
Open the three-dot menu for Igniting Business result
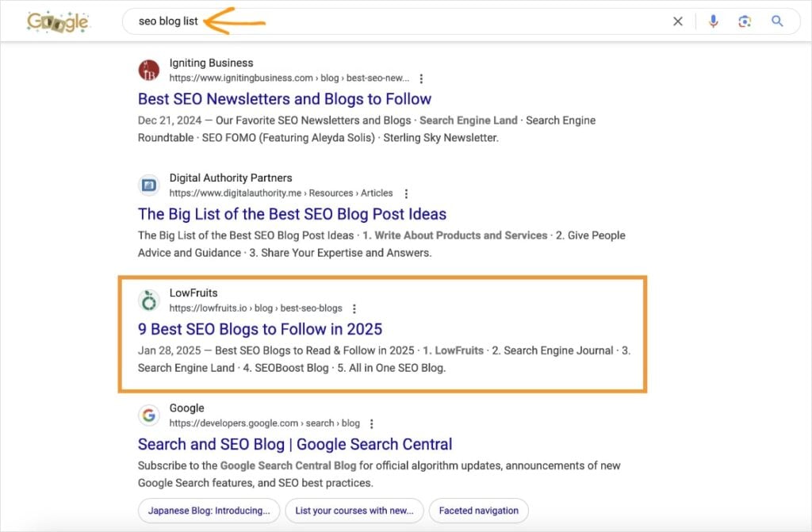421,78
